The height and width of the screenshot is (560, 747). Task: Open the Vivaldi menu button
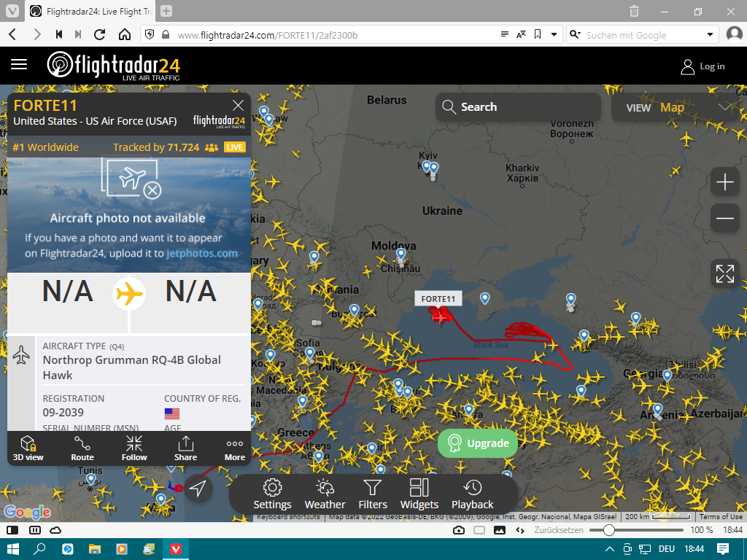click(x=12, y=11)
